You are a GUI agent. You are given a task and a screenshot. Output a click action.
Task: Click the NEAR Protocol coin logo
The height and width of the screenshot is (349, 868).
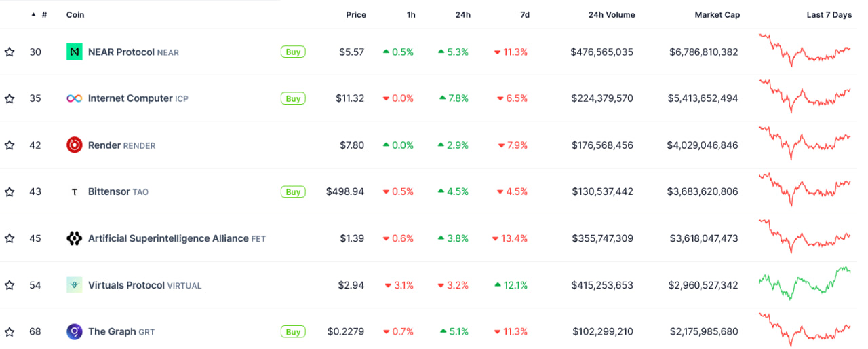tap(75, 52)
